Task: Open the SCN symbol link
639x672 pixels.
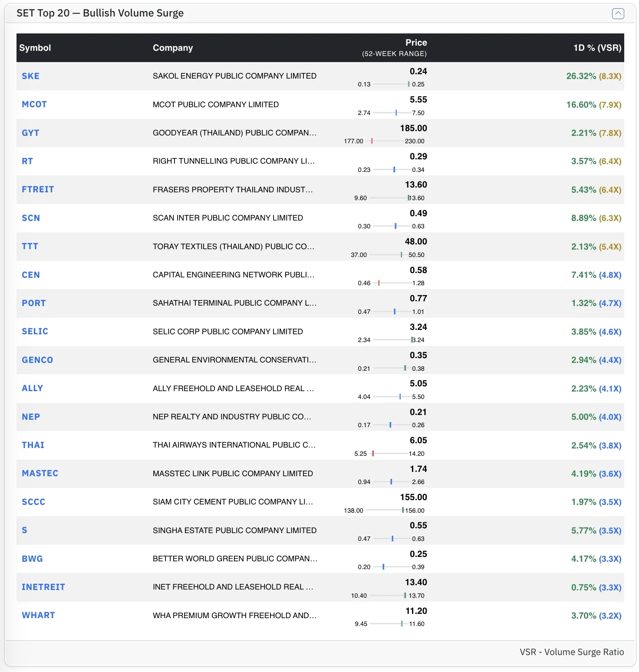Action: coord(31,218)
